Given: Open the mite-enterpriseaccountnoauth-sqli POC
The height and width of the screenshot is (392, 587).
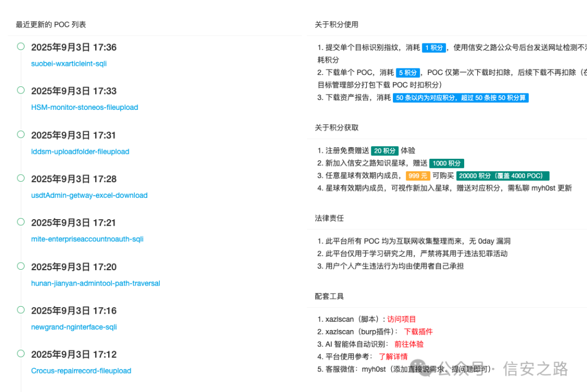Looking at the screenshot, I should tap(88, 239).
